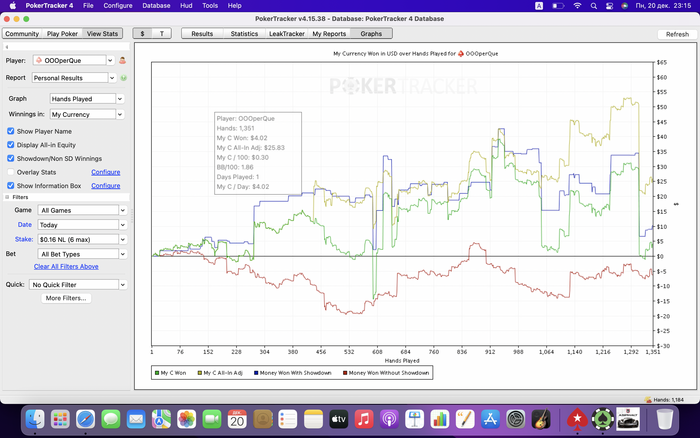This screenshot has height=438, width=700.
Task: Open System Preferences from the dock
Action: click(516, 419)
